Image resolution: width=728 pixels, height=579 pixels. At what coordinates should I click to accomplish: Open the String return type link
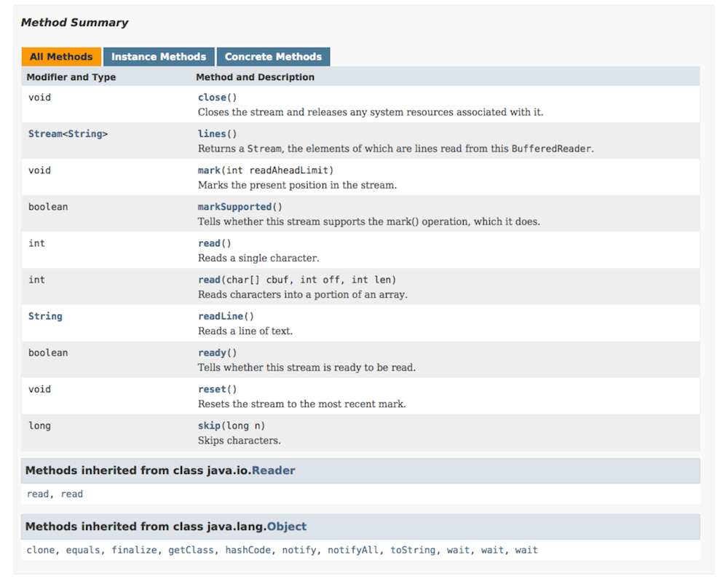tap(45, 315)
